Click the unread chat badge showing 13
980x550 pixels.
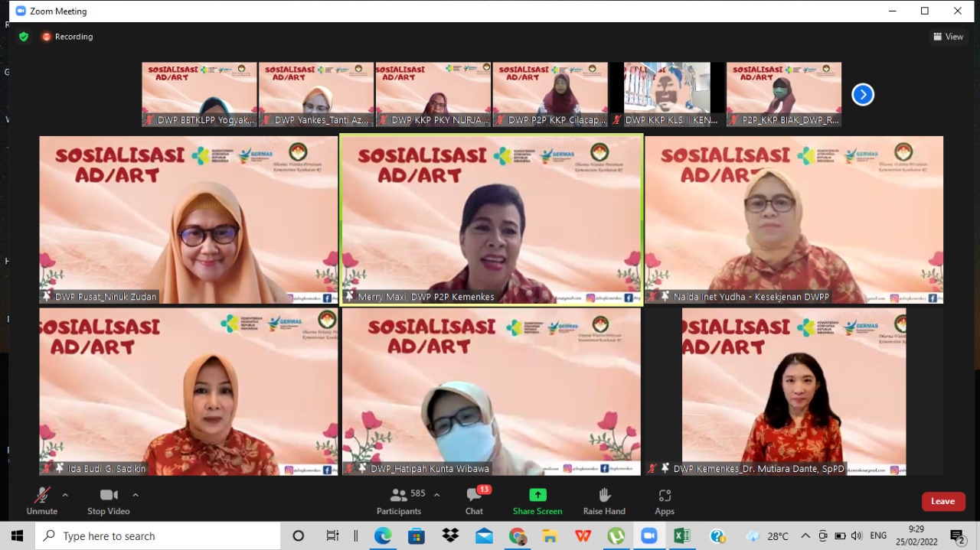(x=484, y=490)
